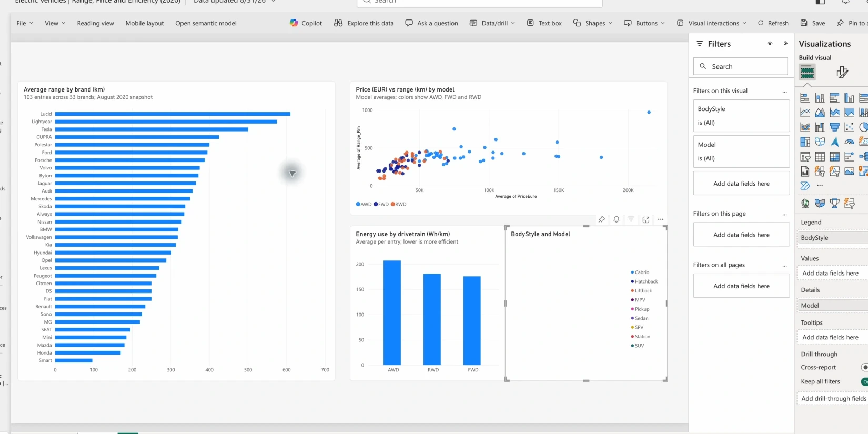The image size is (868, 434).
Task: Add a gauge visual
Action: (x=849, y=142)
